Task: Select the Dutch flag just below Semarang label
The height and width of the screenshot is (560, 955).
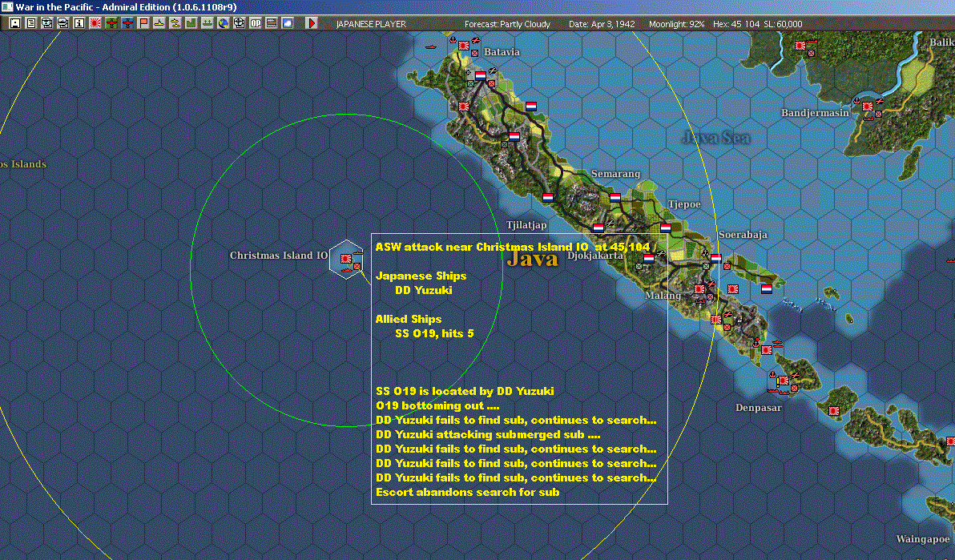Action: [x=615, y=197]
